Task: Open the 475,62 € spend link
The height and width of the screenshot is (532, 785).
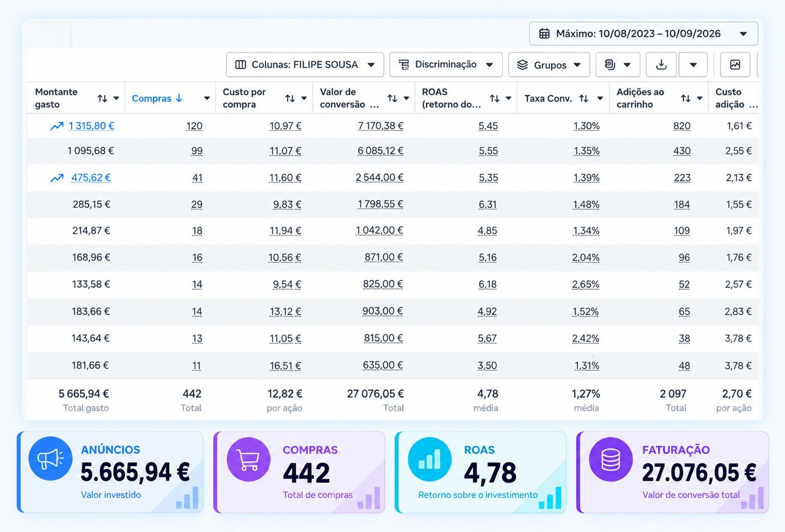Action: tap(91, 177)
